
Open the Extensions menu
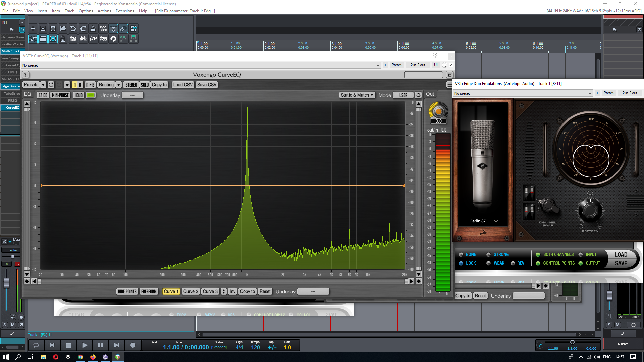(x=125, y=11)
